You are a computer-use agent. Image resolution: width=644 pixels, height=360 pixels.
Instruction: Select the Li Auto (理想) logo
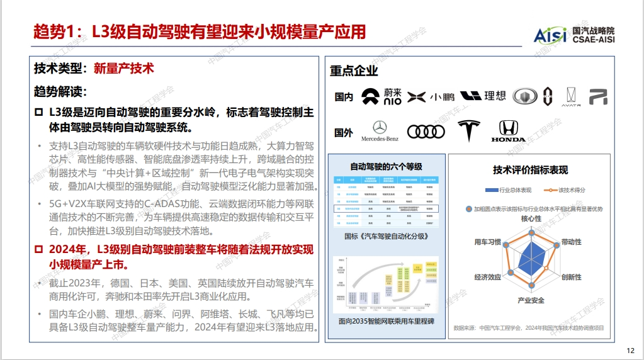(483, 96)
